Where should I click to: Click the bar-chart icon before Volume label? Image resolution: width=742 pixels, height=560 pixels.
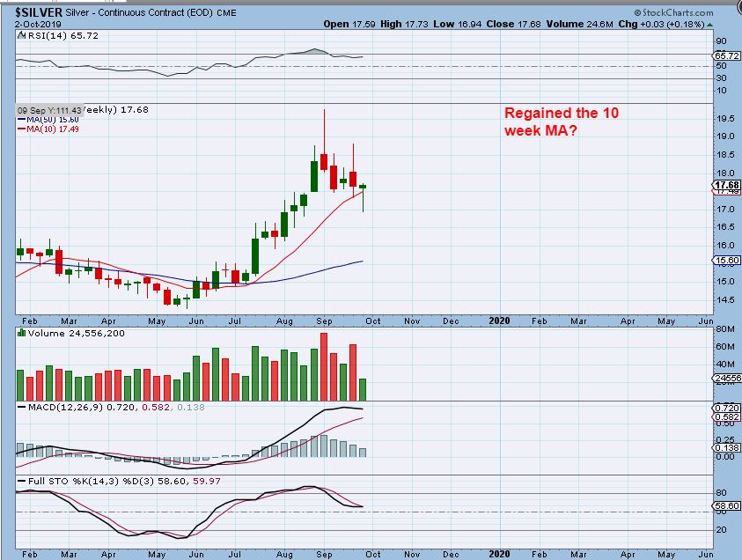point(21,333)
